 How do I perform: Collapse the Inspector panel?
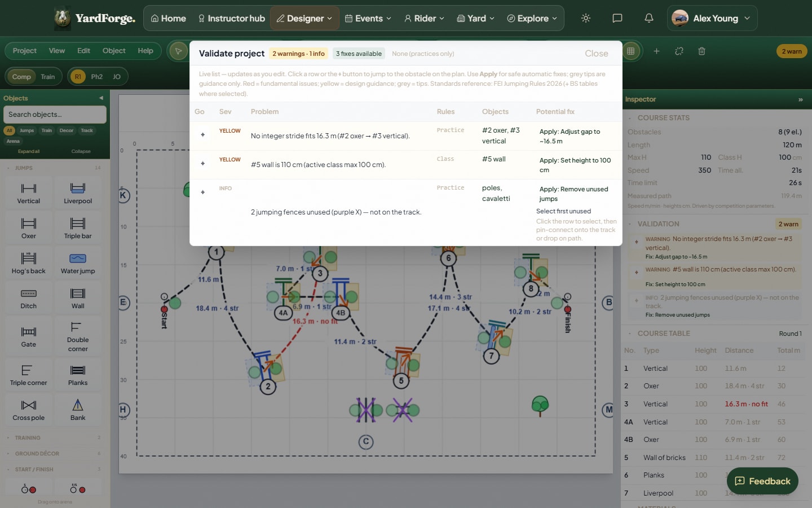click(800, 99)
